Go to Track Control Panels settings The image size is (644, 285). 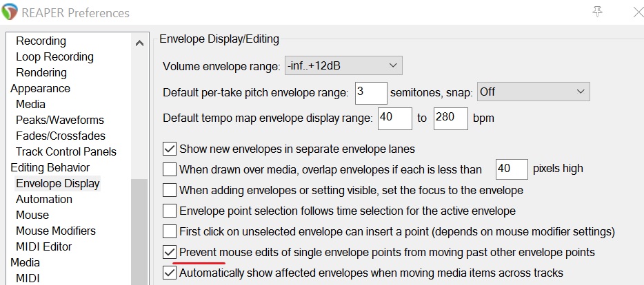[66, 151]
